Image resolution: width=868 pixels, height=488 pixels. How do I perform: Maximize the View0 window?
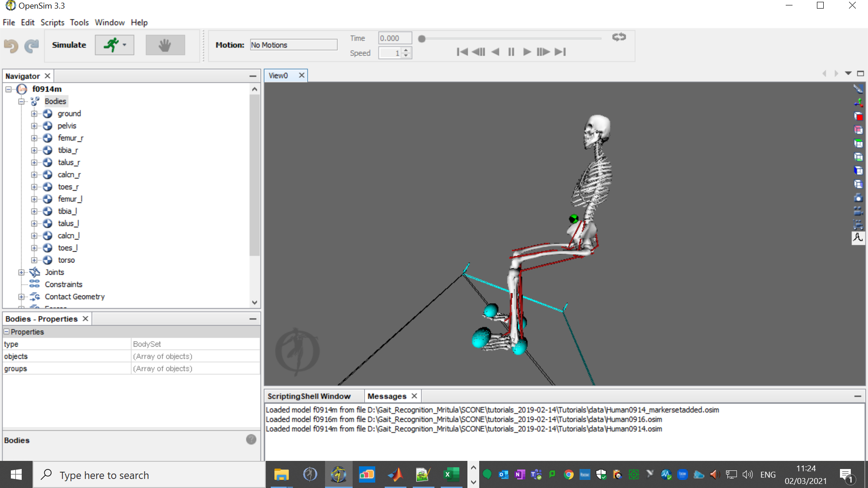[861, 73]
